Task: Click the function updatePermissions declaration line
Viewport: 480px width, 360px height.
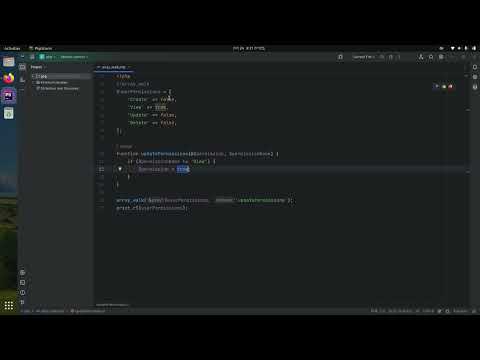Action: [x=197, y=154]
